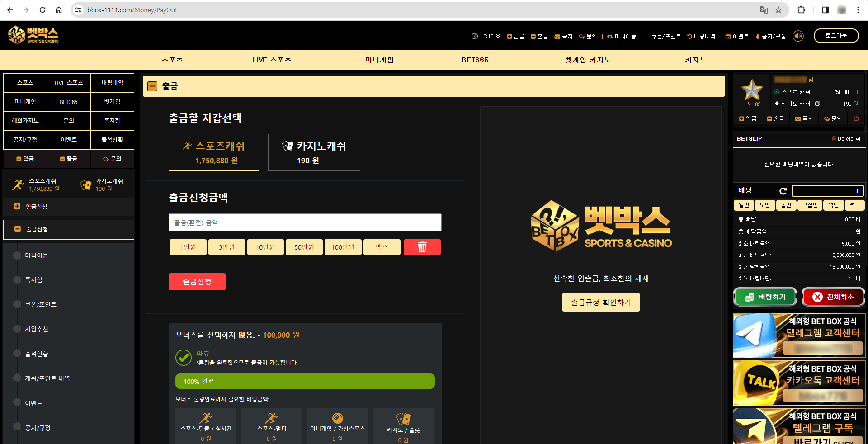This screenshot has height=444, width=868.
Task: Click 출석상황 in the left grid menu
Action: [112, 140]
